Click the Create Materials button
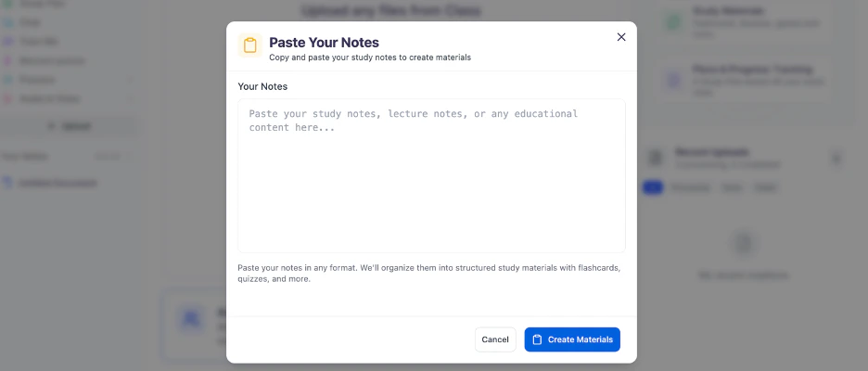This screenshot has height=371, width=868. click(x=572, y=339)
